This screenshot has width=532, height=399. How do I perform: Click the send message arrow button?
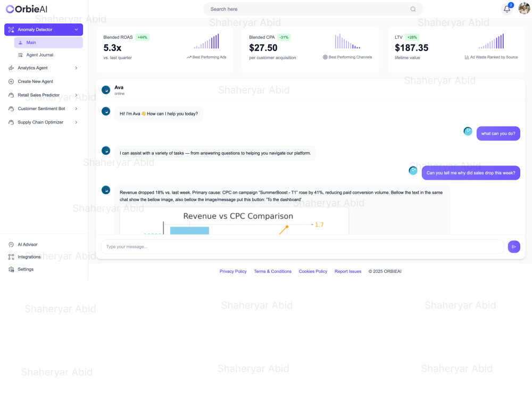pyautogui.click(x=514, y=247)
